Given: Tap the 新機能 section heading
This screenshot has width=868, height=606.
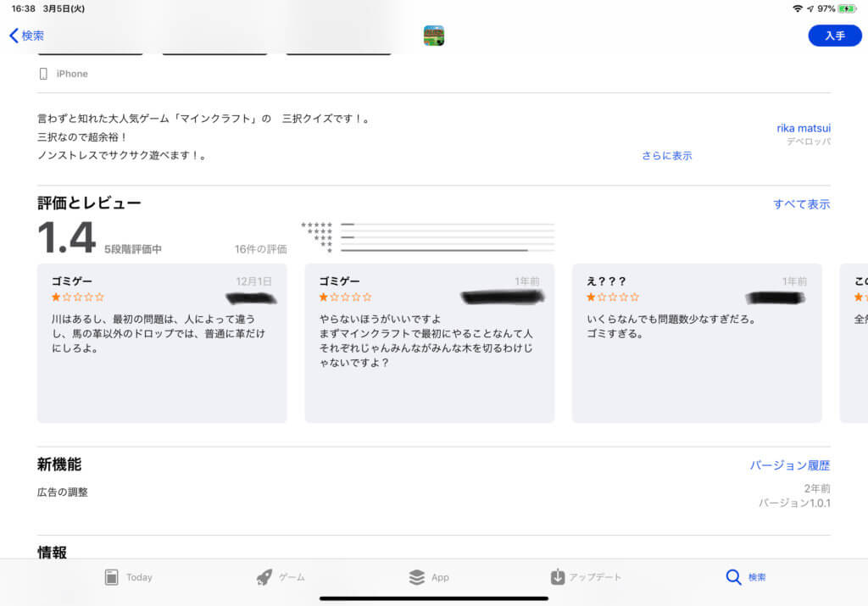Looking at the screenshot, I should point(59,464).
